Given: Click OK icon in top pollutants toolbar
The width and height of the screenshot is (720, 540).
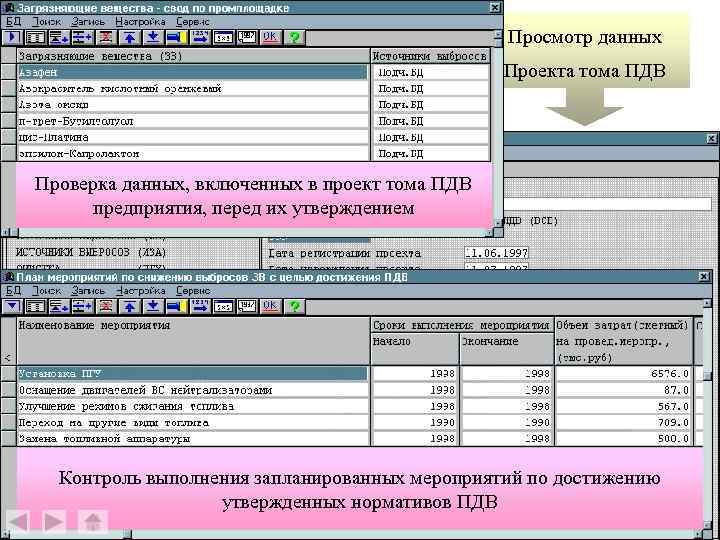Looking at the screenshot, I should click(270, 37).
